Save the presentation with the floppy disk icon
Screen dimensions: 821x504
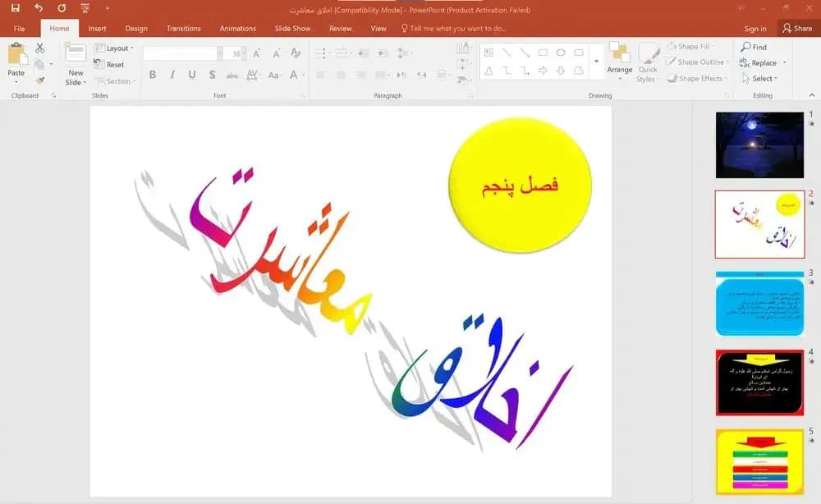15,8
